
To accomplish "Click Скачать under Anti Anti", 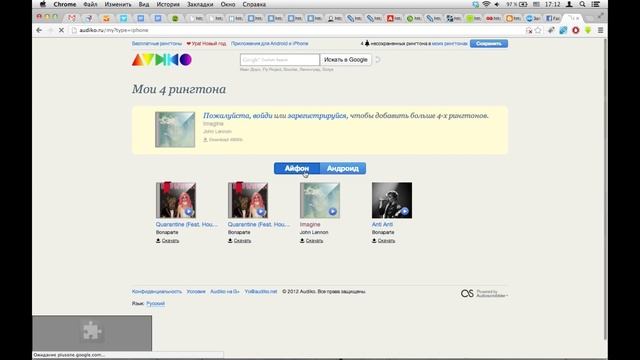I will pos(386,241).
